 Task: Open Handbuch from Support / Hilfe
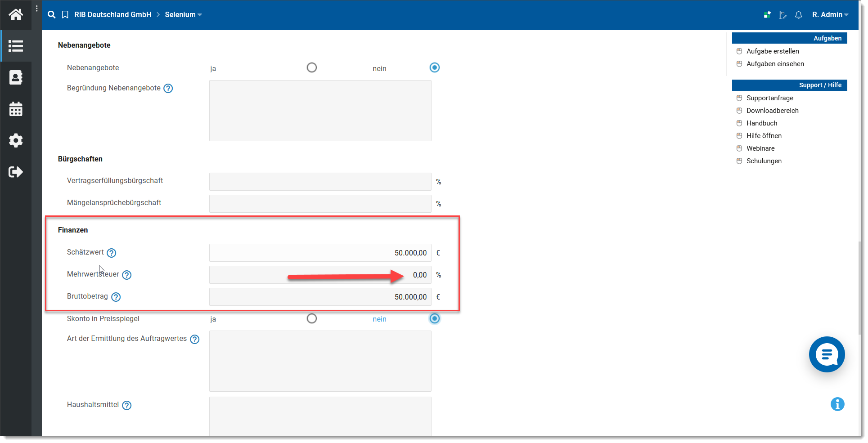[x=761, y=123]
